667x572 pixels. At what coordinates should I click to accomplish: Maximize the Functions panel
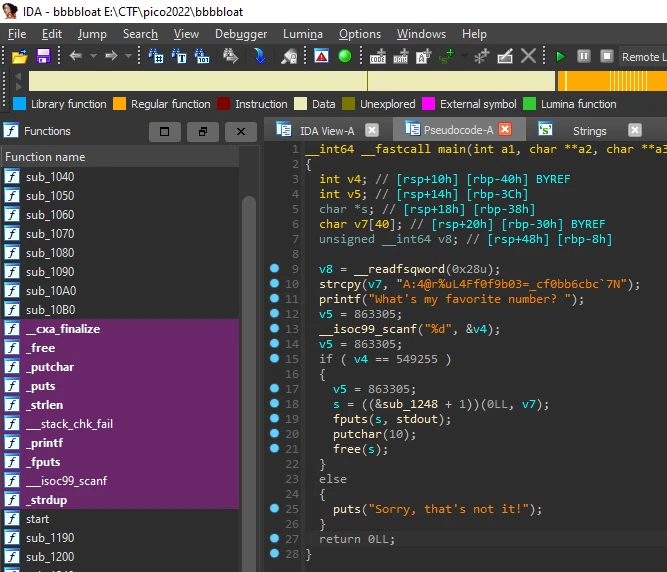[165, 131]
